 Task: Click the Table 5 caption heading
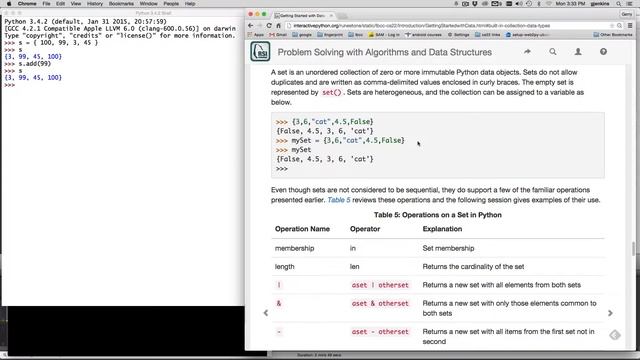click(438, 215)
